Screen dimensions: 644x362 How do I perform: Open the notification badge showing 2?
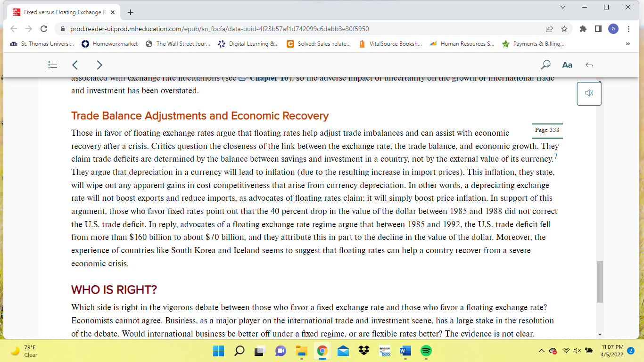[x=631, y=351]
